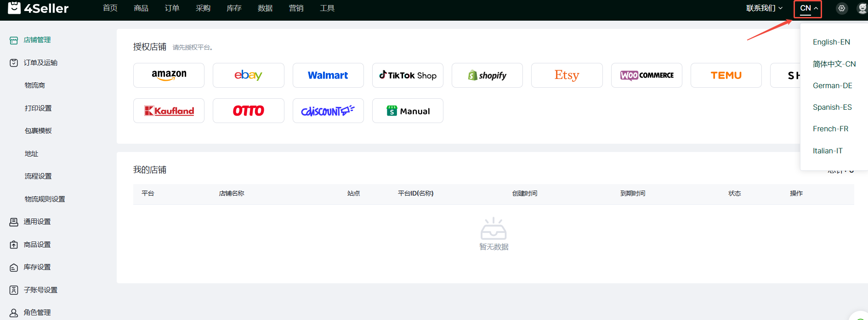Navigate to 物流规则设置 in sidebar
Screen dimensions: 868x320
tap(45, 199)
